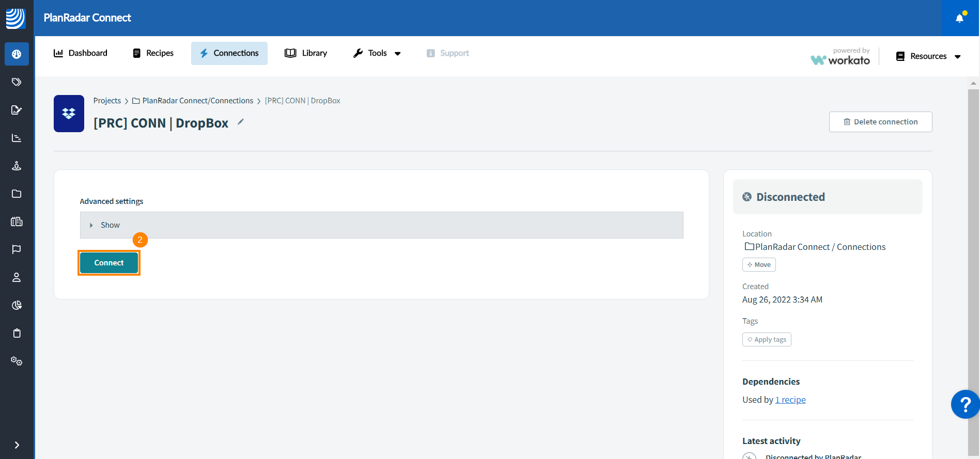Click Delete connection button
Image resolution: width=980 pixels, height=459 pixels.
pos(881,122)
